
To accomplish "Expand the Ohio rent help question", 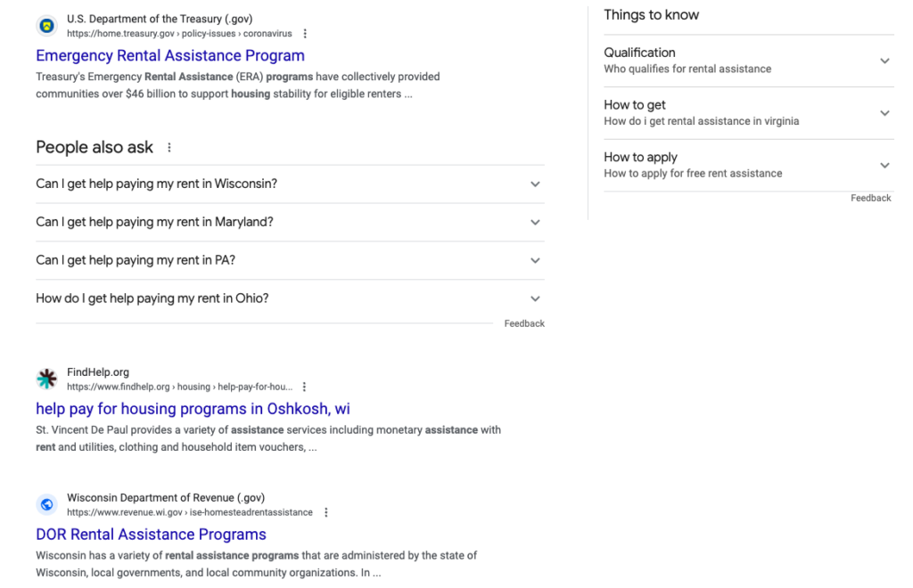I will [535, 299].
